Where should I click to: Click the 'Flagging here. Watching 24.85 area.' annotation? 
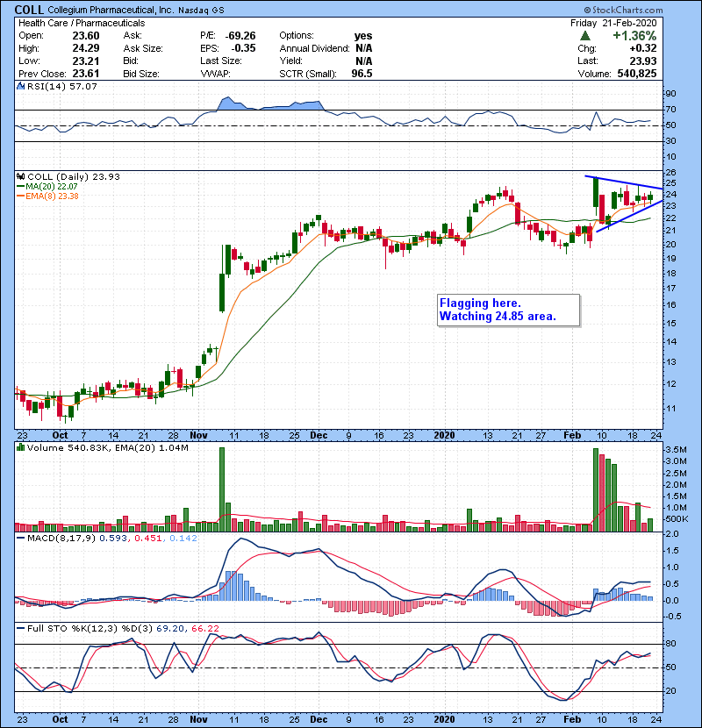pyautogui.click(x=508, y=310)
